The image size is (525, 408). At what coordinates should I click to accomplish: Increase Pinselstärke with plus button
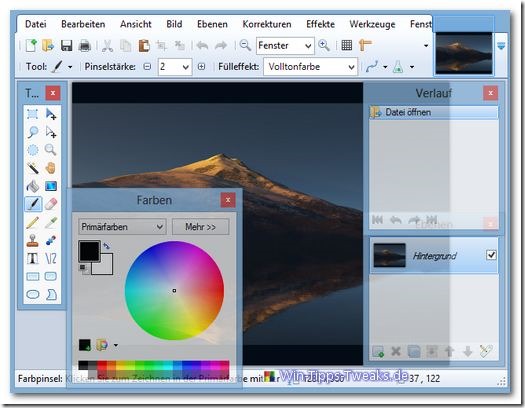(x=201, y=67)
